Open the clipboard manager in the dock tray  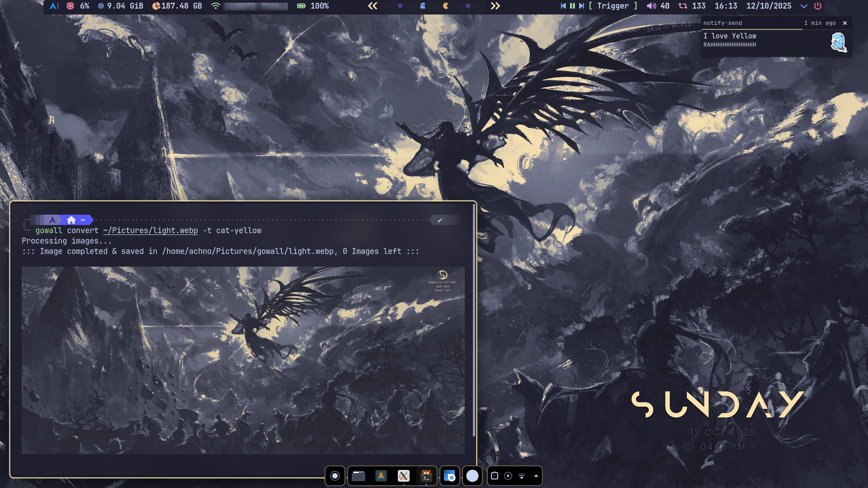click(x=495, y=476)
